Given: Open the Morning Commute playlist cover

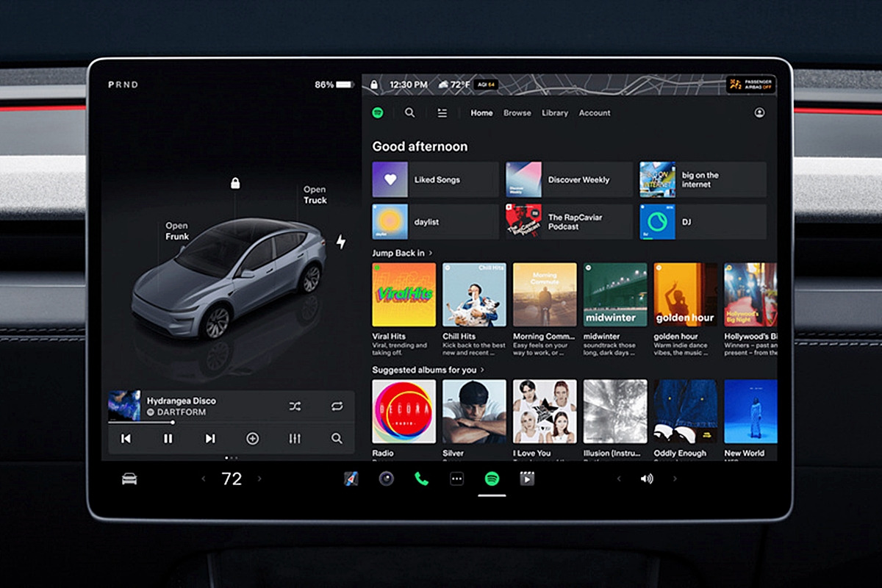Looking at the screenshot, I should coord(545,295).
